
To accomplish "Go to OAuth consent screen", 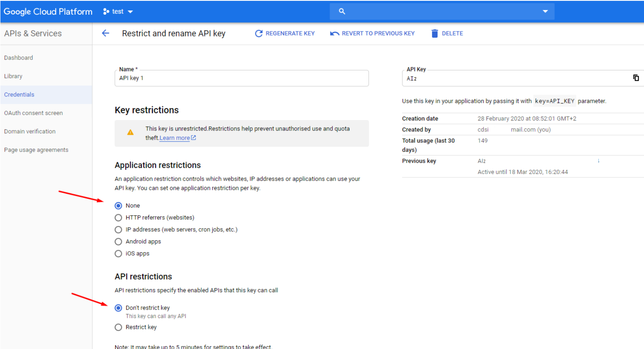I will [33, 113].
